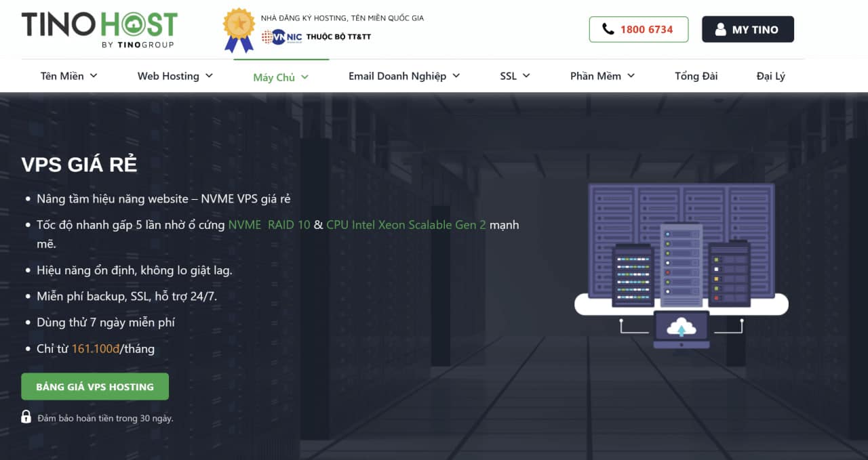Open the Email Doanh Nghiệp menu

click(x=404, y=76)
